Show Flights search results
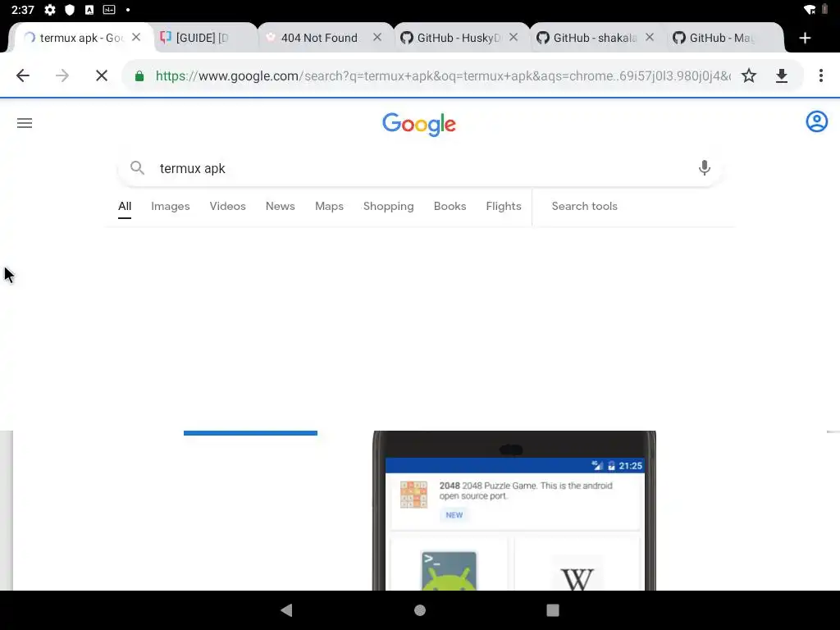The width and height of the screenshot is (840, 630). (x=504, y=206)
